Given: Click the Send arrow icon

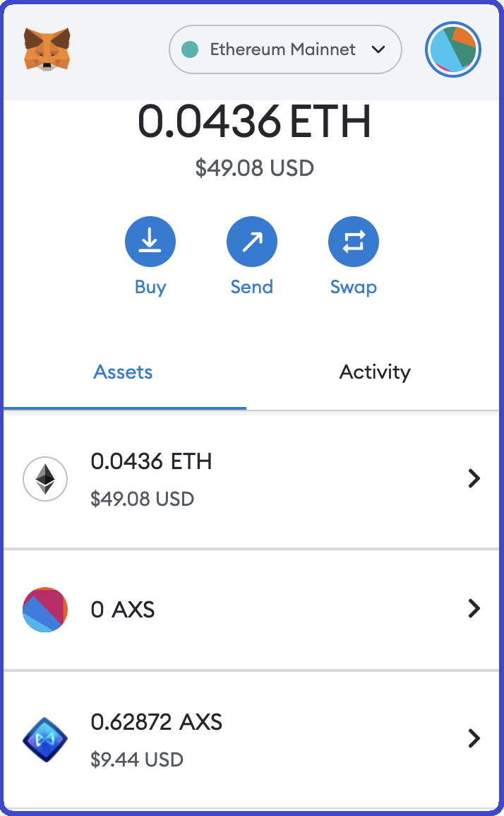Looking at the screenshot, I should click(252, 242).
